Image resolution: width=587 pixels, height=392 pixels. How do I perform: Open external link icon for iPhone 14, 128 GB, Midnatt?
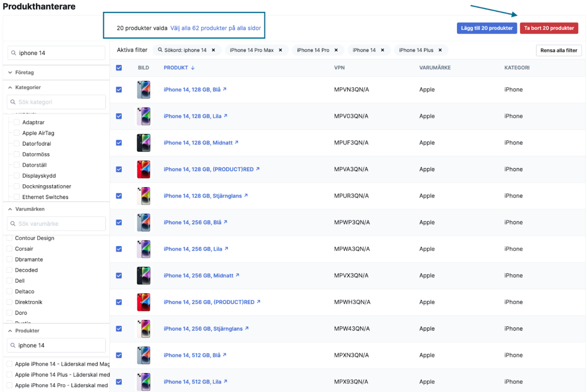237,142
